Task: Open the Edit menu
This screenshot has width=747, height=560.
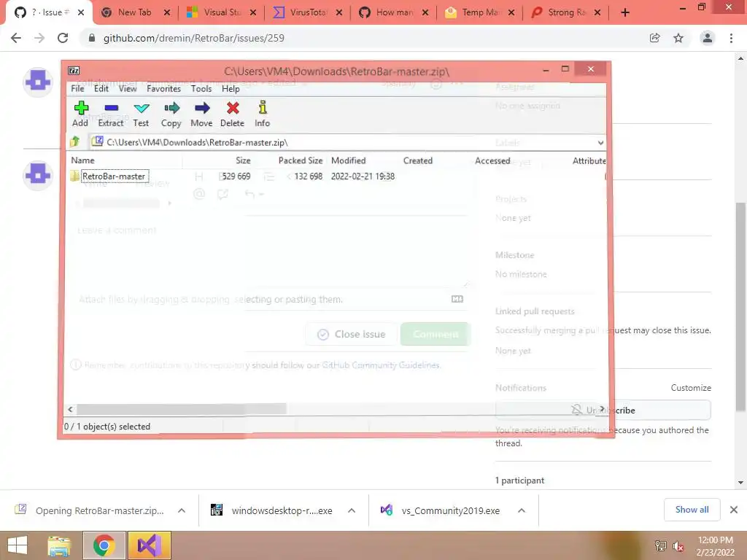Action: click(x=101, y=88)
